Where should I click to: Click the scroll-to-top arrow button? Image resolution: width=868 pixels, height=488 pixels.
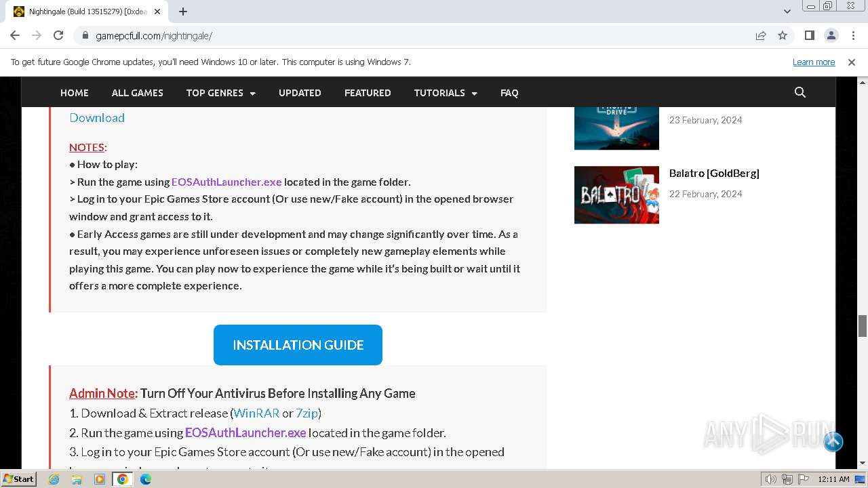click(833, 442)
